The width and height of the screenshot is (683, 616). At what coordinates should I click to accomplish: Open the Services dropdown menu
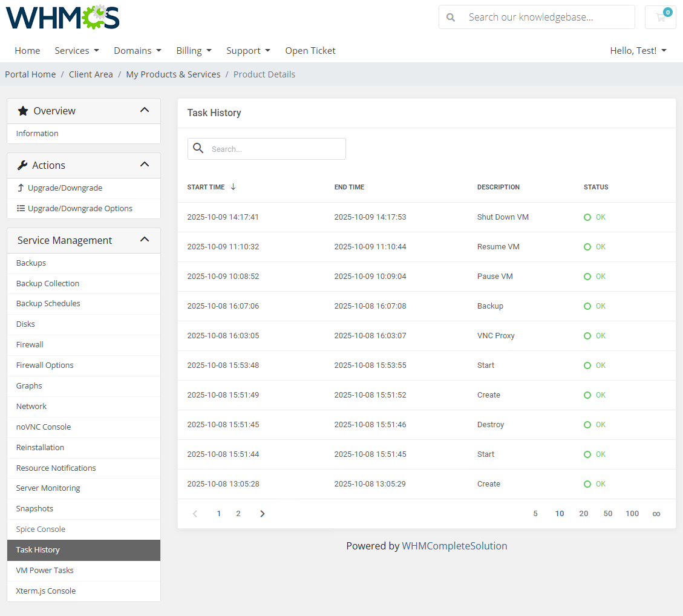[77, 51]
